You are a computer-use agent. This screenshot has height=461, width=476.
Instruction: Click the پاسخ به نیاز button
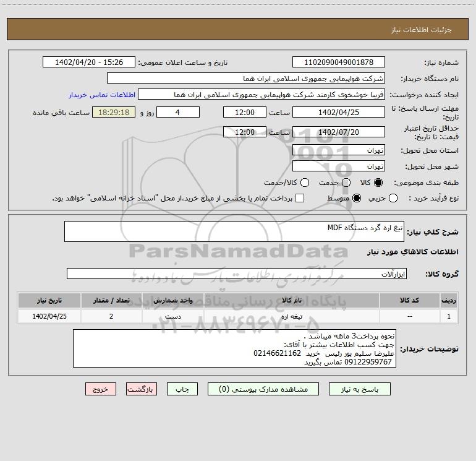coord(359,389)
